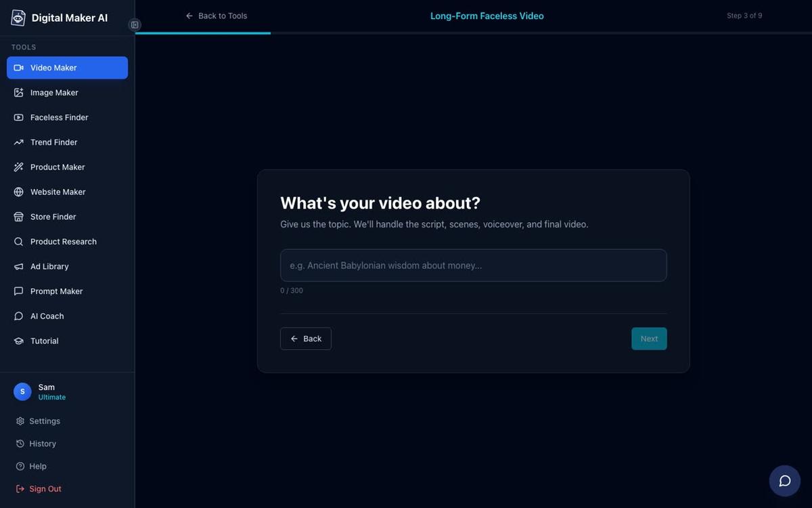
Task: Open the Ad Library
Action: click(67, 266)
